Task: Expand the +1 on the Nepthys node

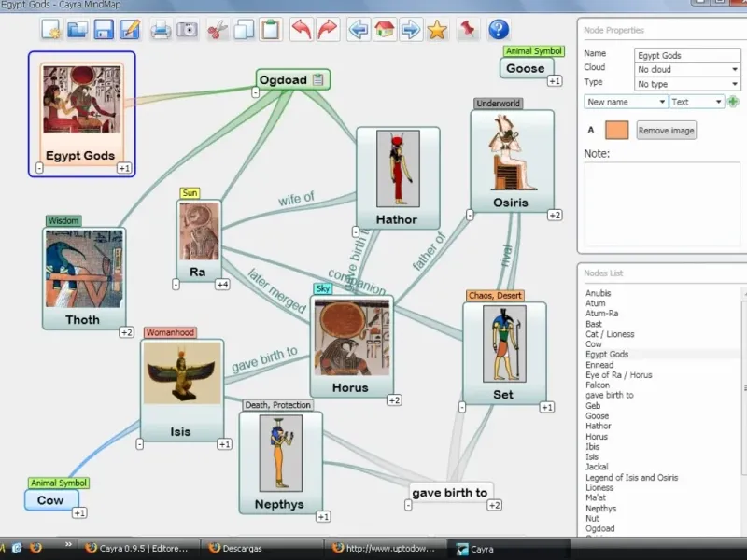Action: [x=323, y=517]
